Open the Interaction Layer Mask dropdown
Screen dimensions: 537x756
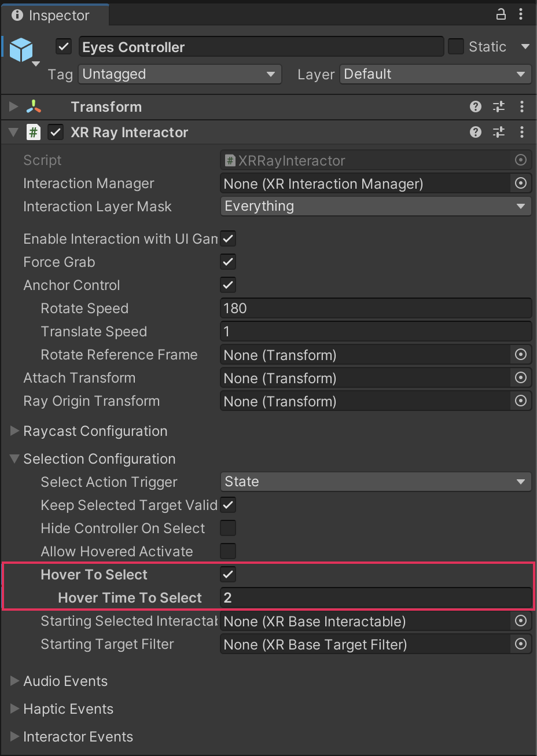(376, 206)
